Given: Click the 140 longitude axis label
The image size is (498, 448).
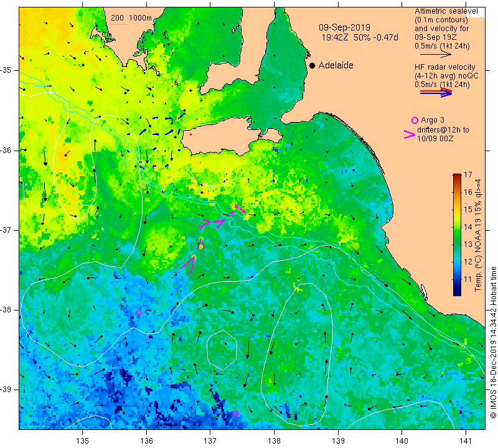Looking at the screenshot, I should [x=402, y=441].
